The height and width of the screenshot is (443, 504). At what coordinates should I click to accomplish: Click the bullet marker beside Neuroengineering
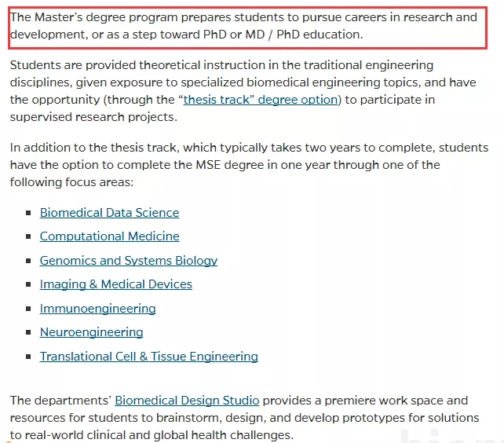point(28,332)
